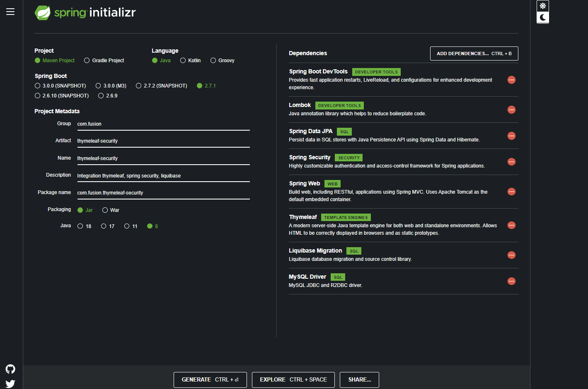Click the Liquibase Migration title
This screenshot has width=588, height=389.
tap(315, 251)
